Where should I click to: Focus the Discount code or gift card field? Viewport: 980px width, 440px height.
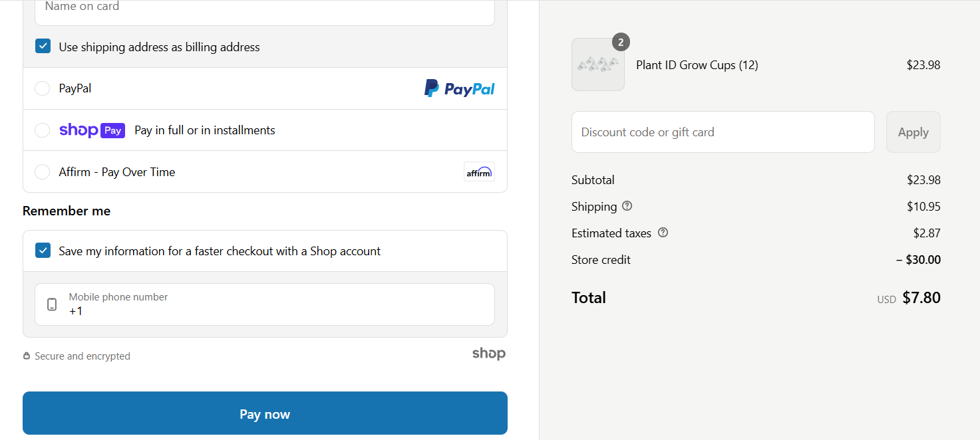click(723, 132)
